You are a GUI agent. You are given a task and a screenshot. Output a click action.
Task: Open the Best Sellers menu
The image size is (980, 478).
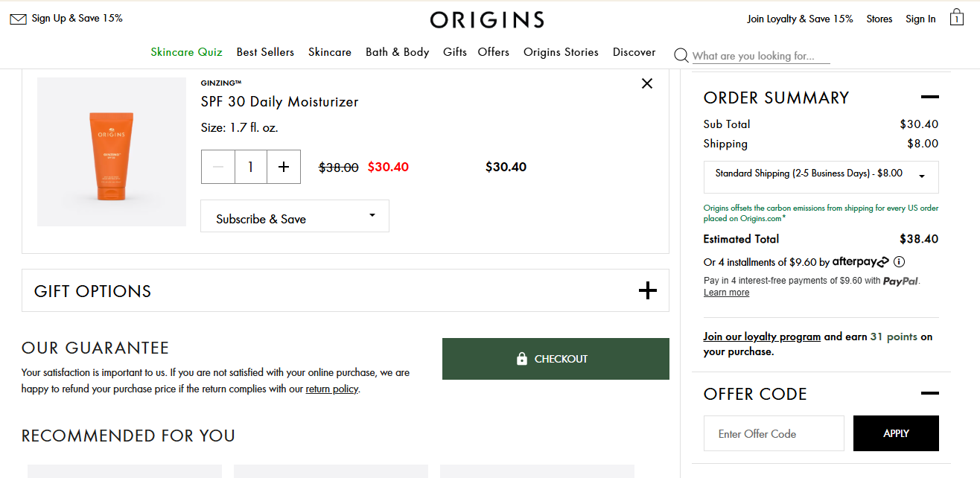point(265,52)
